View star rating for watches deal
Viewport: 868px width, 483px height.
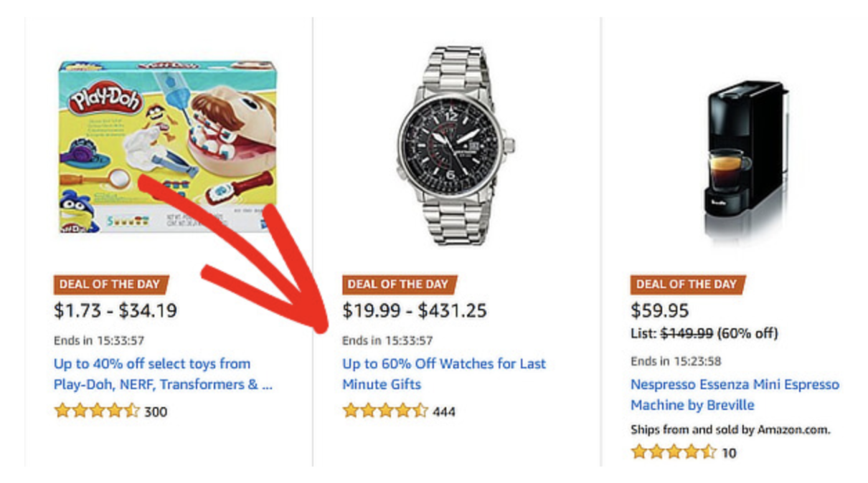385,411
